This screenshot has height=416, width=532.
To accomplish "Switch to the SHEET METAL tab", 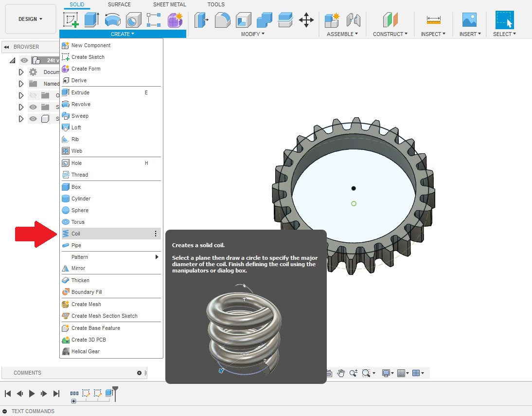I will tap(169, 4).
